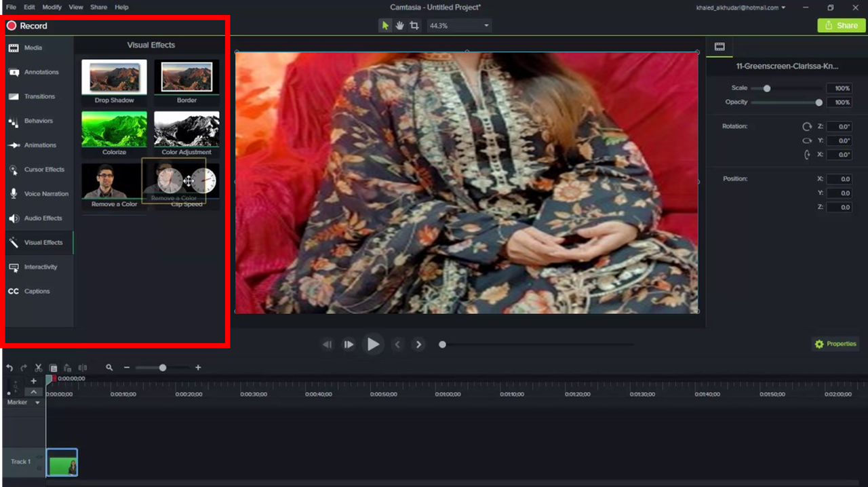Click the Opacity 100% value field
Viewport: 868px width, 487px height.
coord(840,102)
